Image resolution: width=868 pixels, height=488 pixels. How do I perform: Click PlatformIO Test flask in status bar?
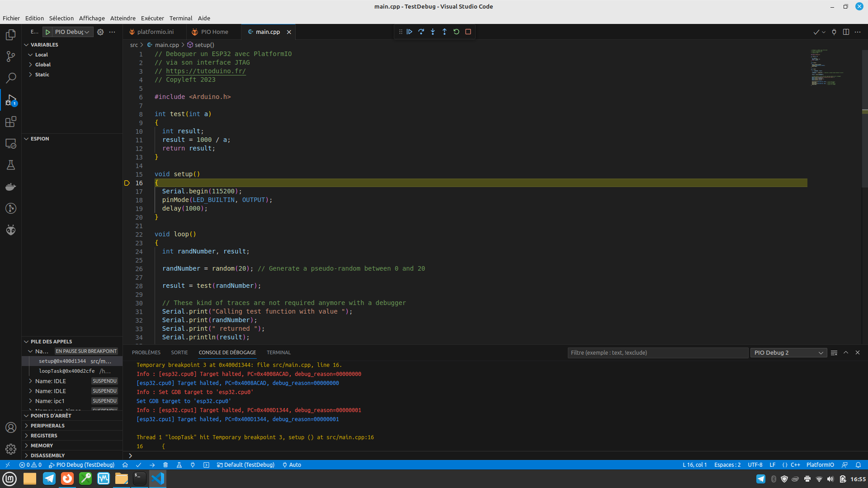pyautogui.click(x=179, y=465)
